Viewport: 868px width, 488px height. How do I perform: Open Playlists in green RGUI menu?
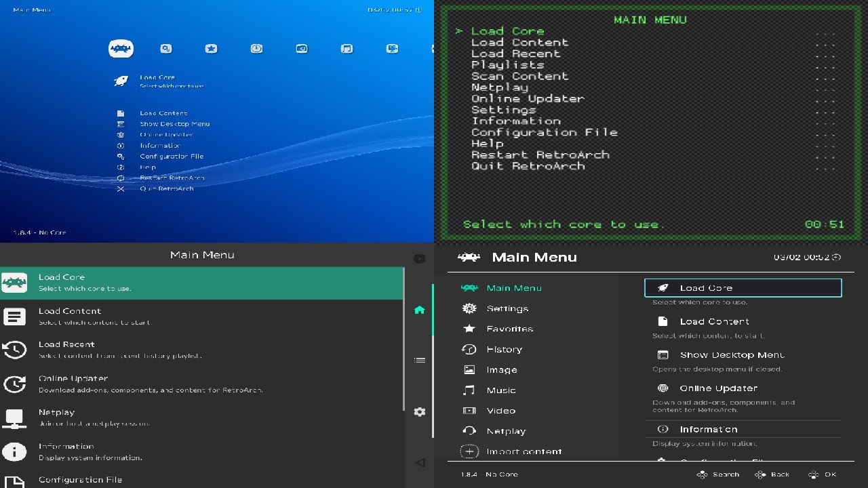(x=508, y=65)
